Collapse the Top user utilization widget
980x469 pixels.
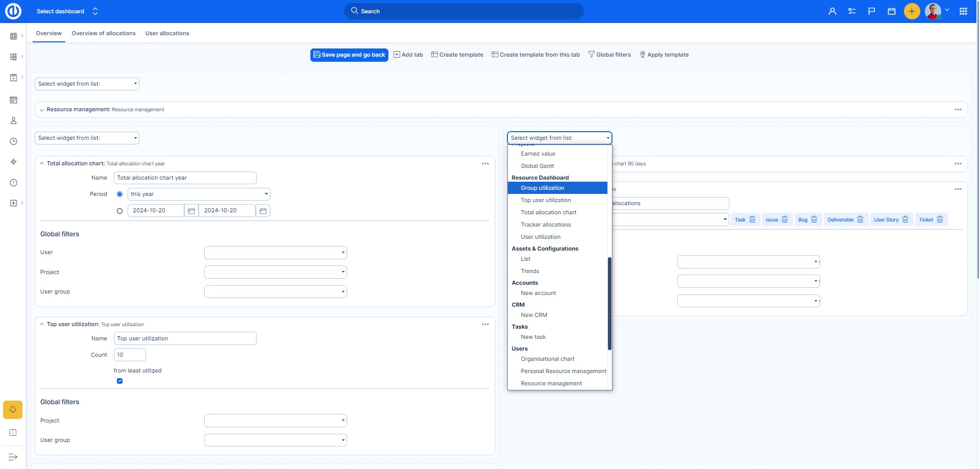click(x=42, y=325)
